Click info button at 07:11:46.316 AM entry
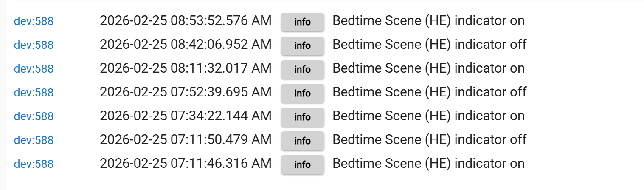644x190 pixels. (x=302, y=164)
